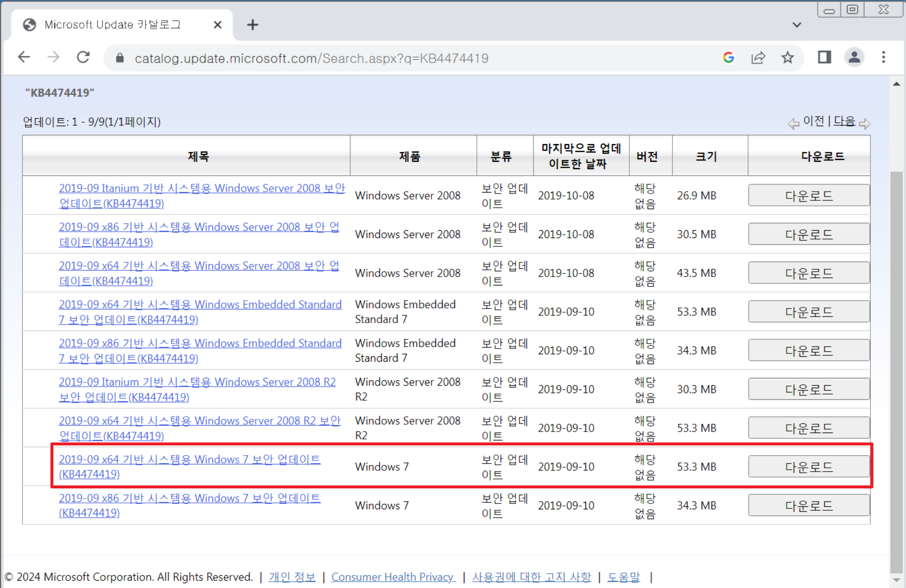Download x86 Windows 7 34.3 MB update
This screenshot has height=588, width=906.
[x=809, y=505]
